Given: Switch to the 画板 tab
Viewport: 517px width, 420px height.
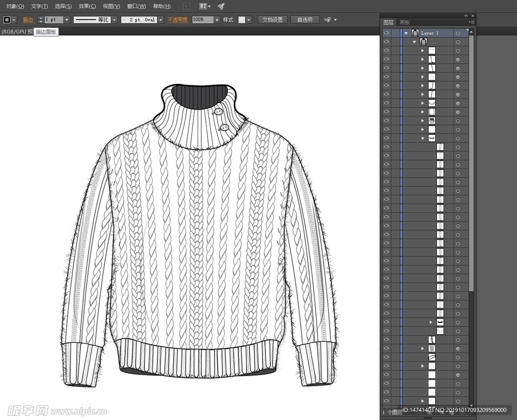Looking at the screenshot, I should click(405, 22).
